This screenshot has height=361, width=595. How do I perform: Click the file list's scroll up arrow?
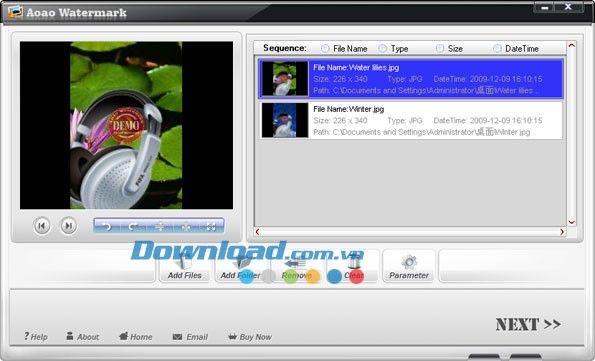pyautogui.click(x=571, y=46)
